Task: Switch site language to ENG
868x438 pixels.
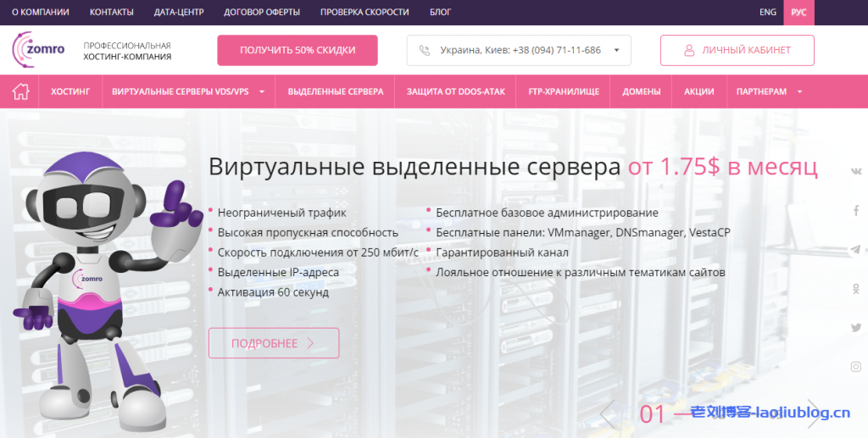Action: pyautogui.click(x=767, y=13)
